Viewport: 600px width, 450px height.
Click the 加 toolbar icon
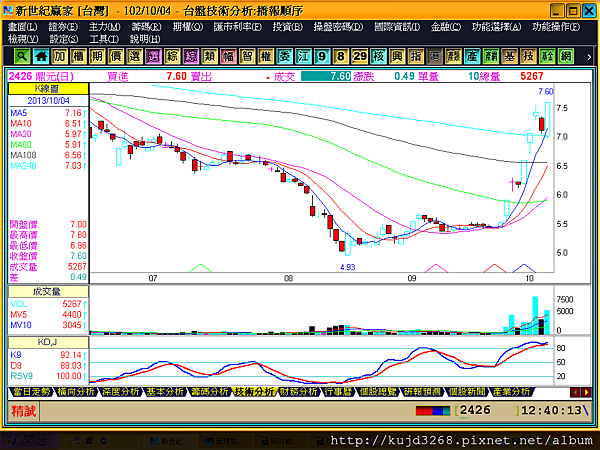click(60, 57)
